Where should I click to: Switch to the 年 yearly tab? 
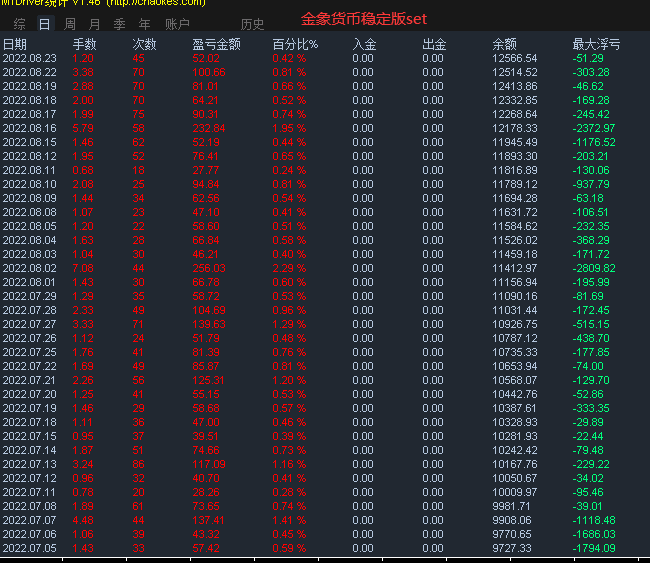click(144, 24)
